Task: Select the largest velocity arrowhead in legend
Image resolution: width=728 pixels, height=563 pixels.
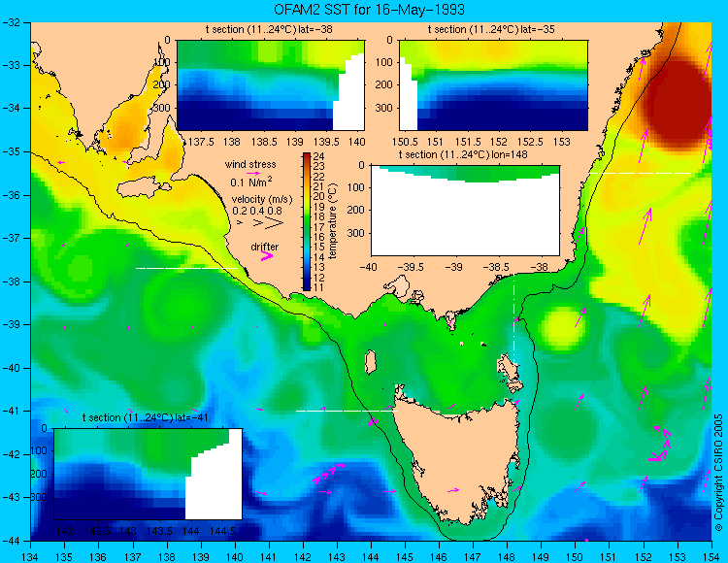Action: click(x=274, y=223)
